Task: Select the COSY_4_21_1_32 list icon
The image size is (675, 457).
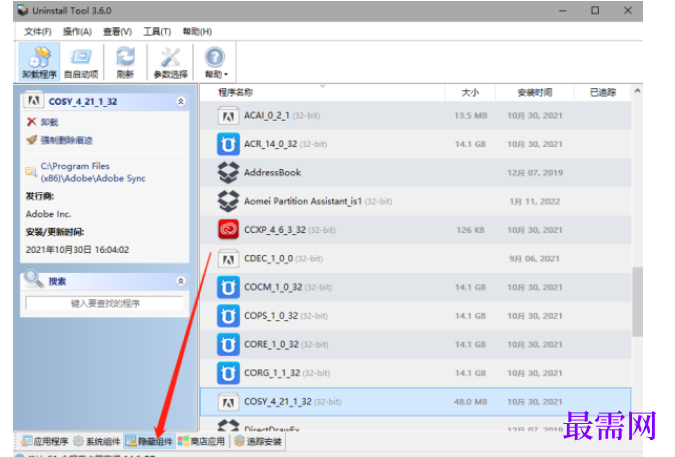Action: [x=228, y=402]
